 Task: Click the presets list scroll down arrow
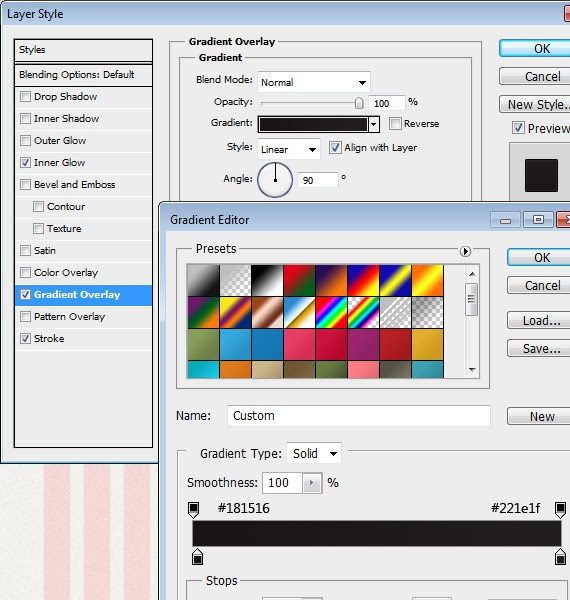pos(472,370)
